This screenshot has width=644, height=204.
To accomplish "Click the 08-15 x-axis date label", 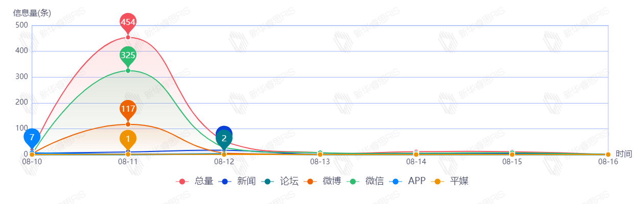I will tap(512, 162).
